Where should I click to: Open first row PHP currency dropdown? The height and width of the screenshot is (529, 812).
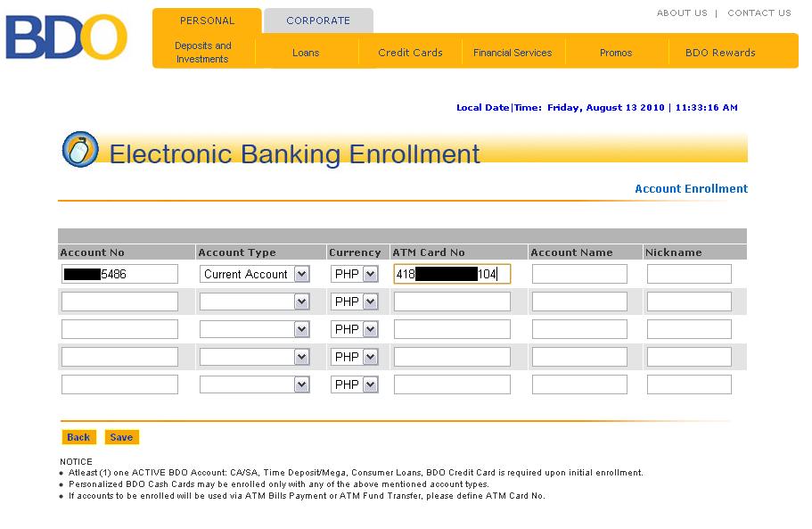(370, 274)
